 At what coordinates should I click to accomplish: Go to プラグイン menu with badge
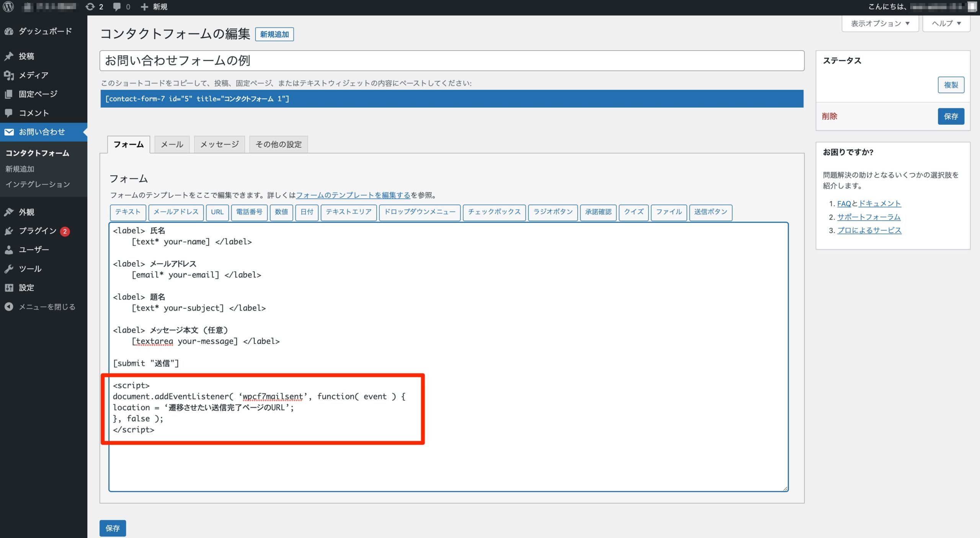38,231
